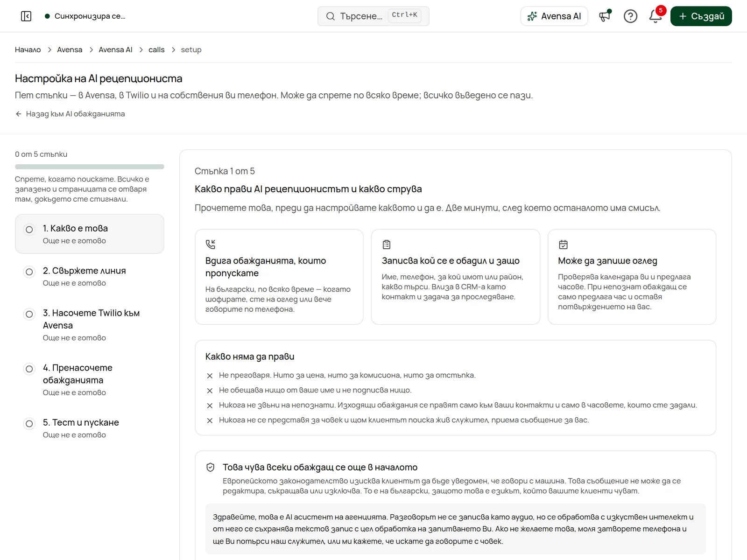Click the X beside 'Никога не звъни на непознати'
Screen dimensions: 747x560
[210, 406]
